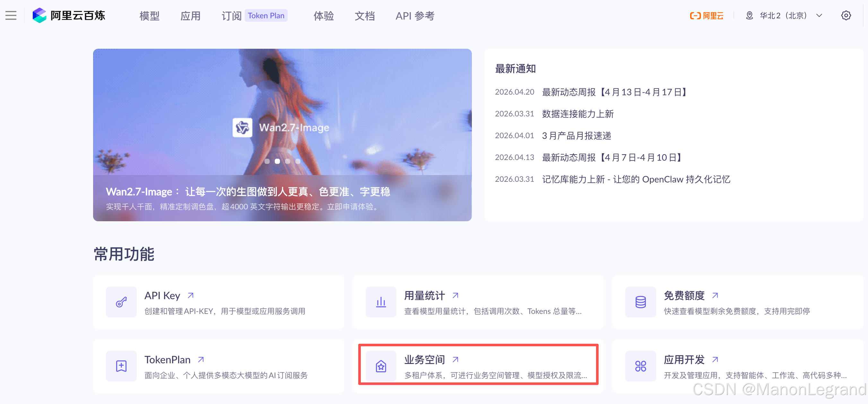Click the Wan2.7-Image banner image
The height and width of the screenshot is (404, 868).
point(282,111)
